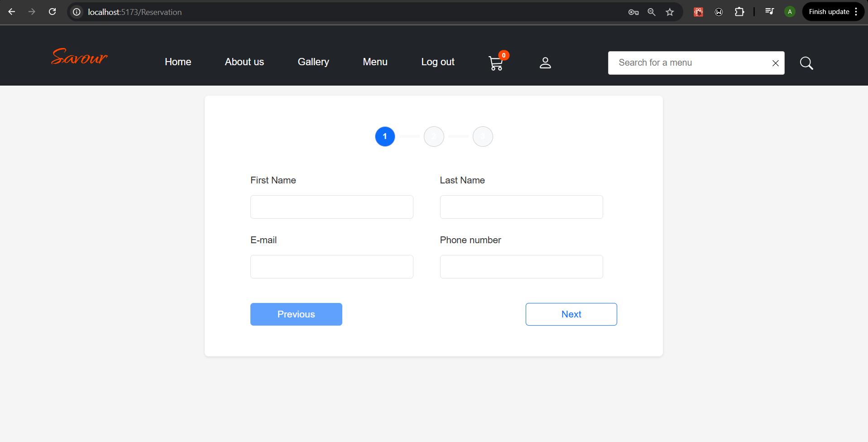Image resolution: width=868 pixels, height=442 pixels.
Task: Go to the Home page
Action: click(178, 62)
